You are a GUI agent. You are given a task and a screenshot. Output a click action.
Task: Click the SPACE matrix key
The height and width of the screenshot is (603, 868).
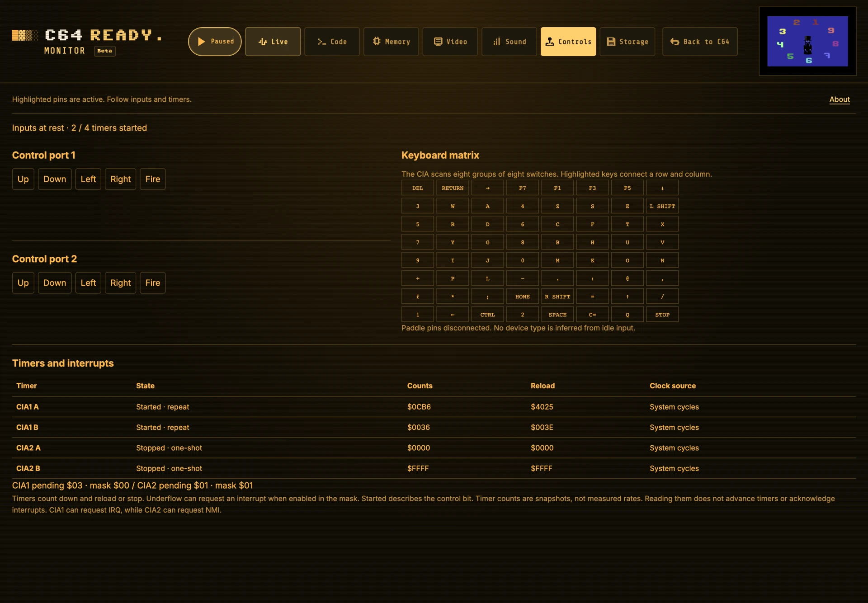click(x=557, y=315)
